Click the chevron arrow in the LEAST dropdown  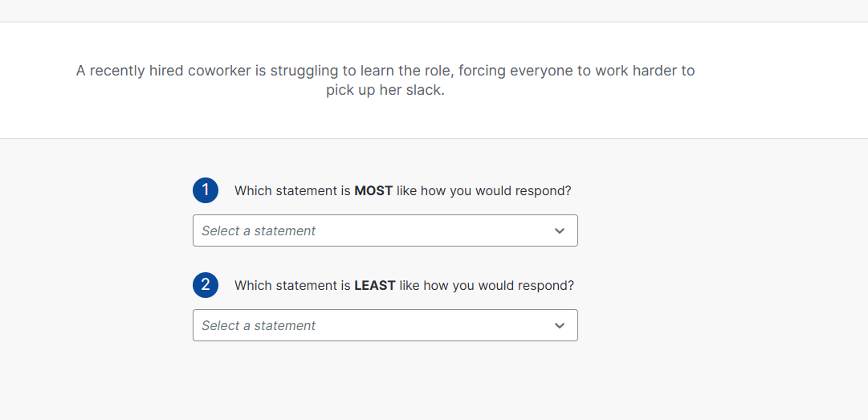560,326
